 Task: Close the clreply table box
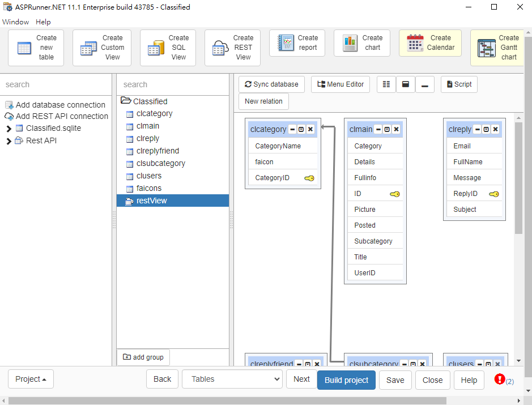pyautogui.click(x=495, y=129)
